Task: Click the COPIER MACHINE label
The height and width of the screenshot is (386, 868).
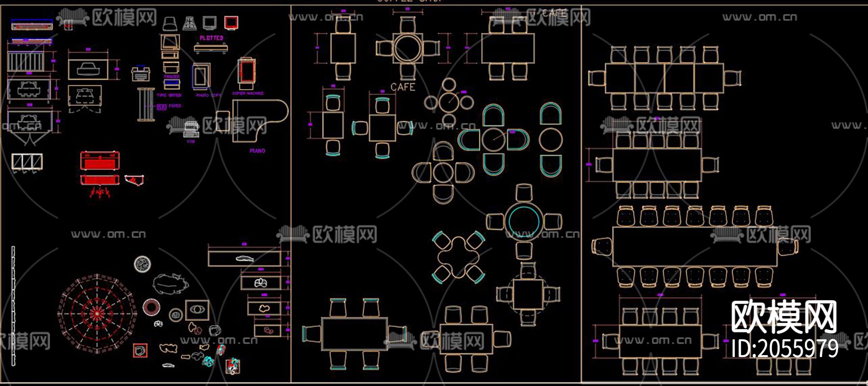Action: pyautogui.click(x=248, y=94)
